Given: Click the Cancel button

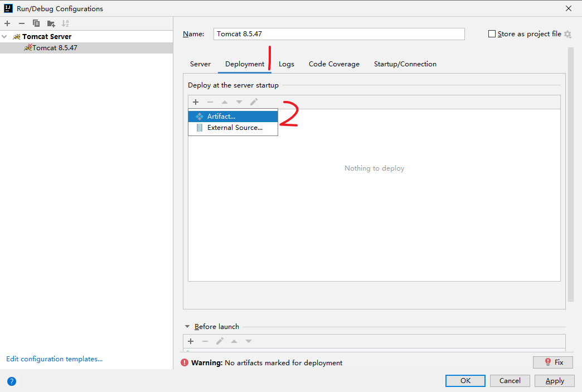Looking at the screenshot, I should (510, 381).
